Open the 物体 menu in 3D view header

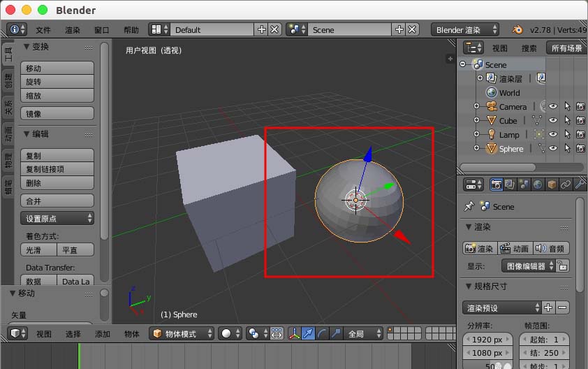click(131, 334)
